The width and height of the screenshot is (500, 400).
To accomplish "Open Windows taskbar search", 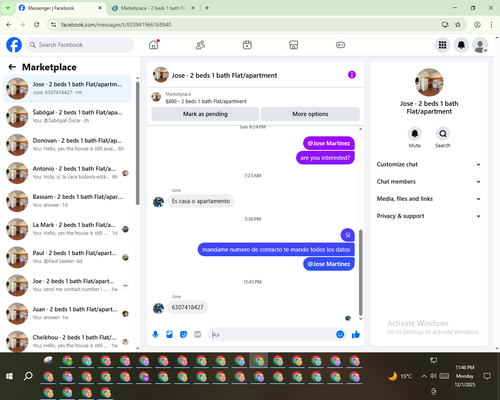I will (28, 376).
